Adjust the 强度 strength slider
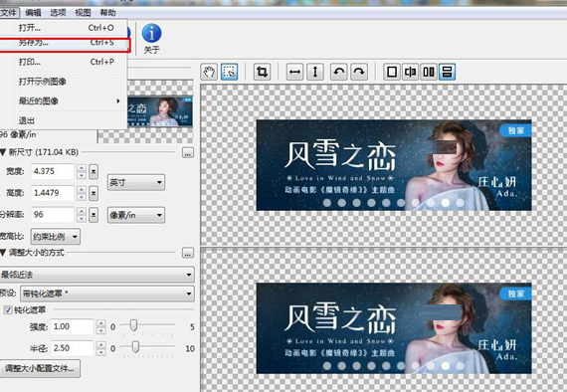The image size is (567, 392). (133, 325)
